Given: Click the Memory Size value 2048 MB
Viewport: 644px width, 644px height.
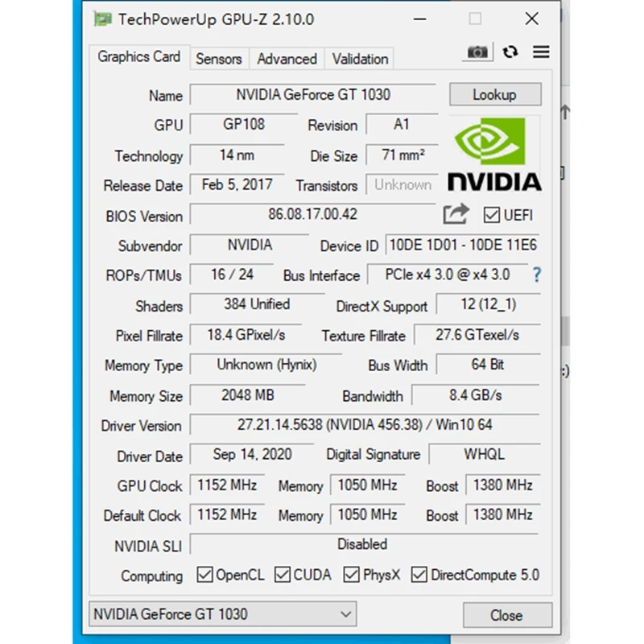Looking at the screenshot, I should 248,395.
